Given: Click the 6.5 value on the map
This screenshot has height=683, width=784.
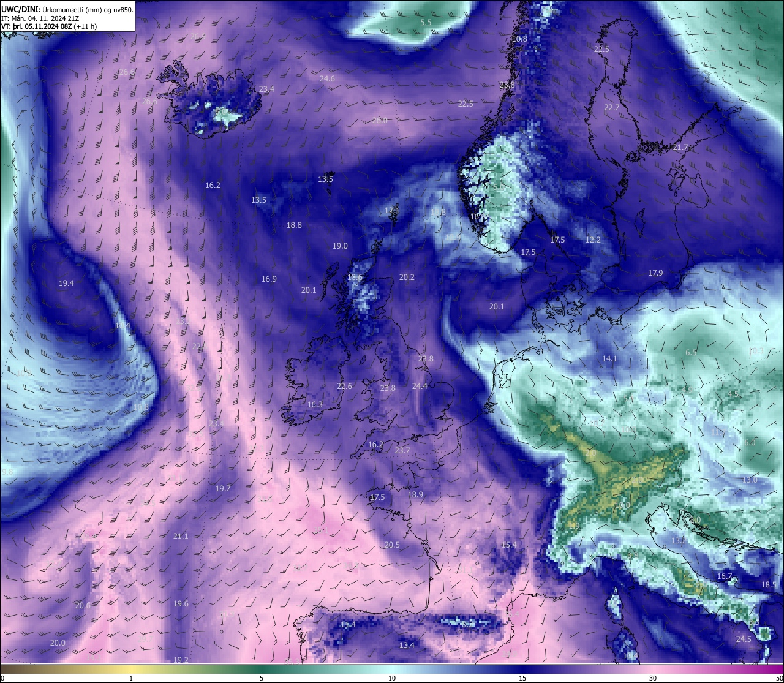Looking at the screenshot, I should point(691,352).
